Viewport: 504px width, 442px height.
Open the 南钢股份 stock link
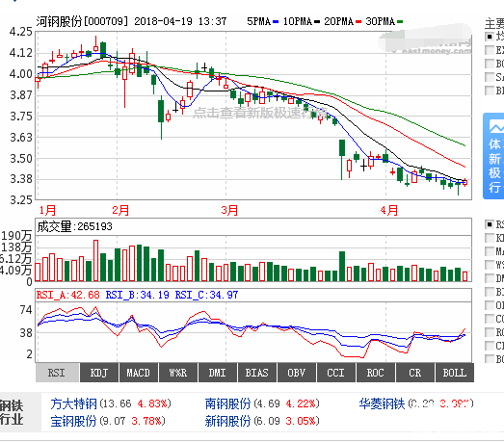227,403
